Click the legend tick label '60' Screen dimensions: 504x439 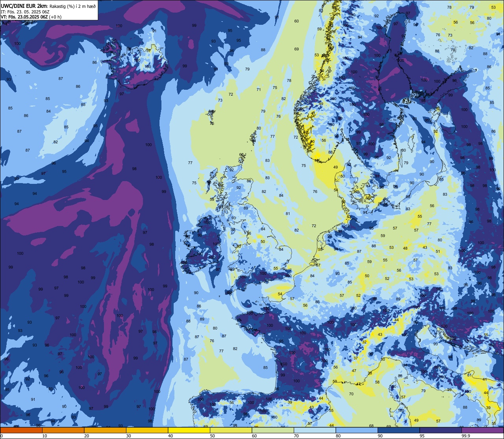(254, 436)
